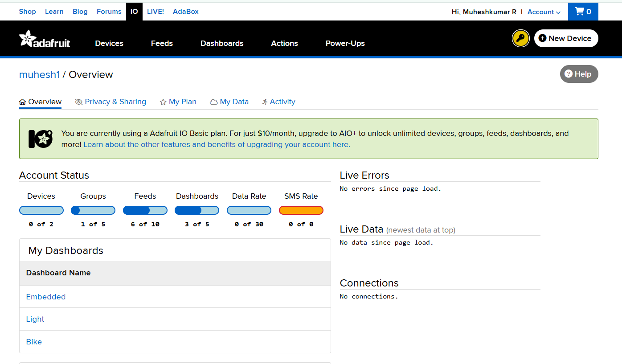Open the AdaBox link
The image size is (622, 364).
point(186,12)
